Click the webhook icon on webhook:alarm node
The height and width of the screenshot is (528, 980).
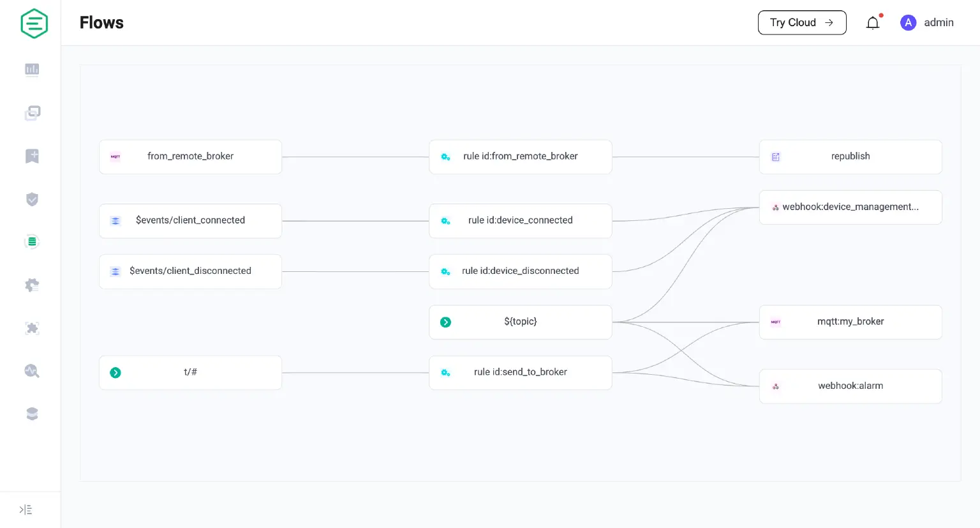[x=775, y=386]
